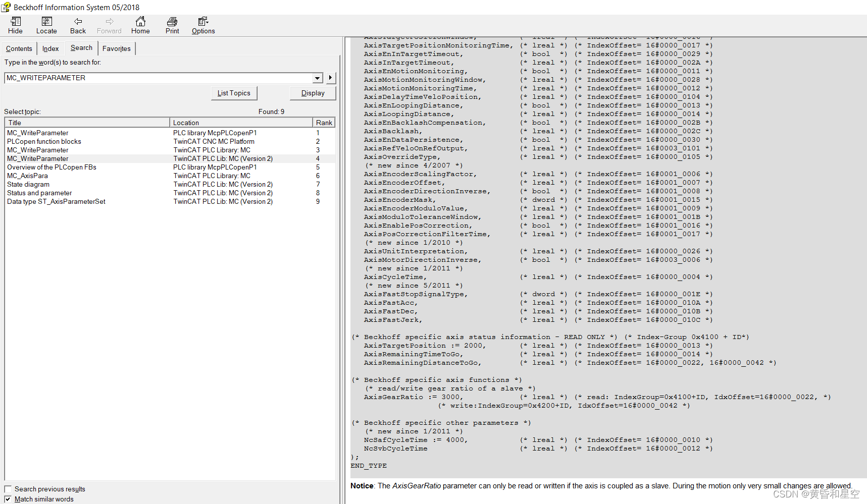Click AxisOverrideType line in code
867x504 pixels.
[x=538, y=157]
